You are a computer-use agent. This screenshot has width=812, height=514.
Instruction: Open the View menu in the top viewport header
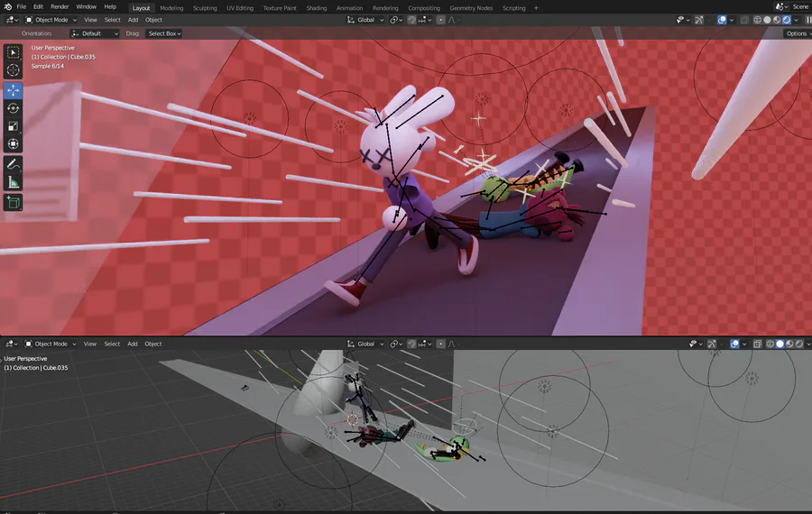point(90,20)
